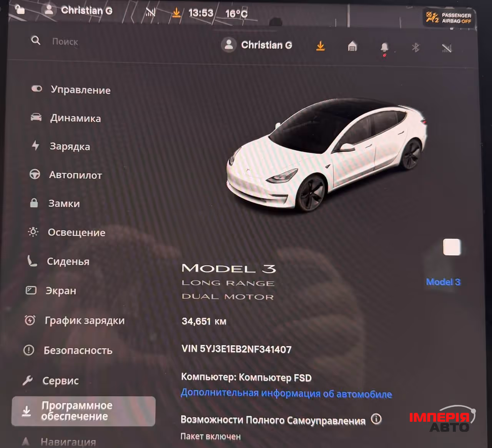Tap the VIN 5YJ3E1EB2NF341407 text
Screen dimensions: 492x448
pos(236,349)
